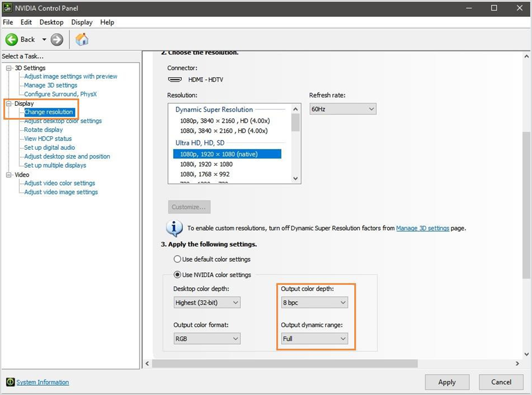Screen dimensions: 532x395
Task: Click the horizontal scrollbar thumb
Action: tap(285, 363)
